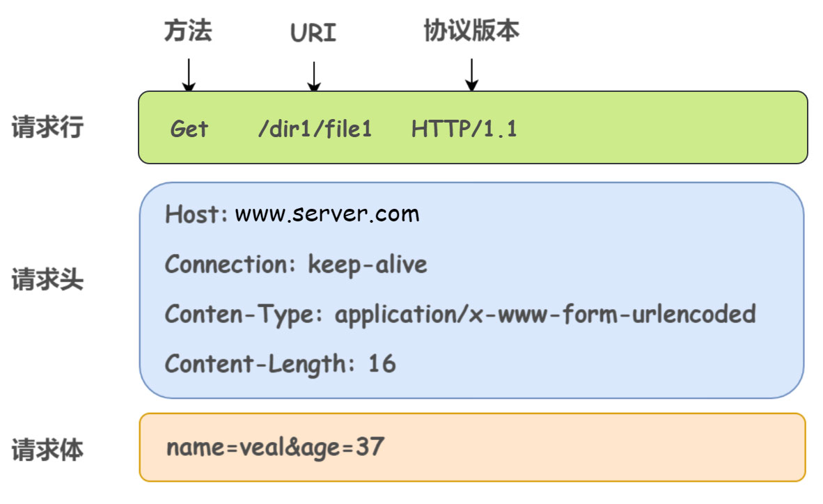Click the 请求行 row label

click(47, 127)
